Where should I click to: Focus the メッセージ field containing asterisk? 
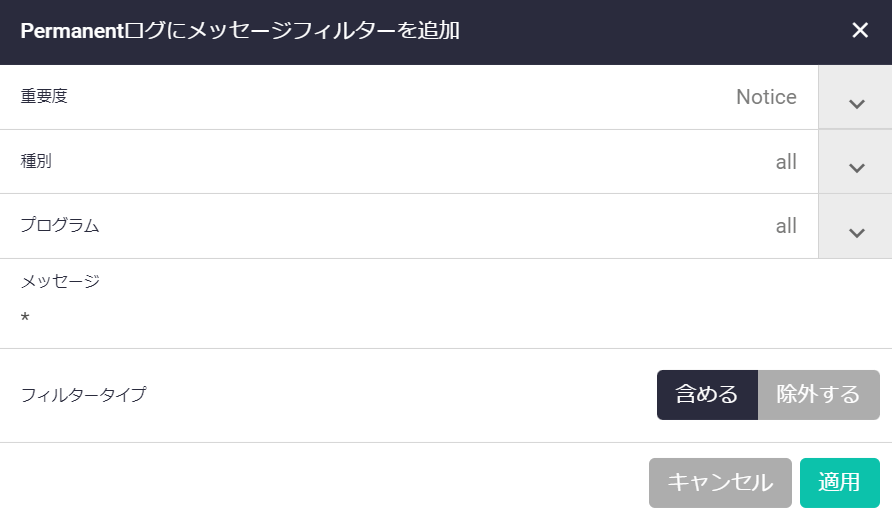pos(400,318)
